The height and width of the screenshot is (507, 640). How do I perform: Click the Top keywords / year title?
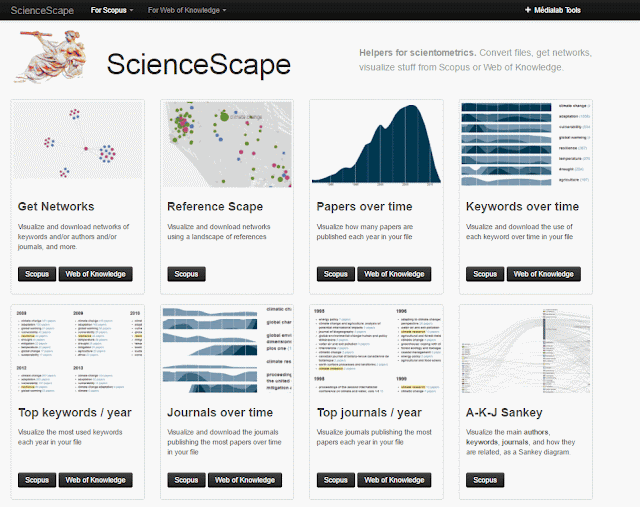[75, 413]
